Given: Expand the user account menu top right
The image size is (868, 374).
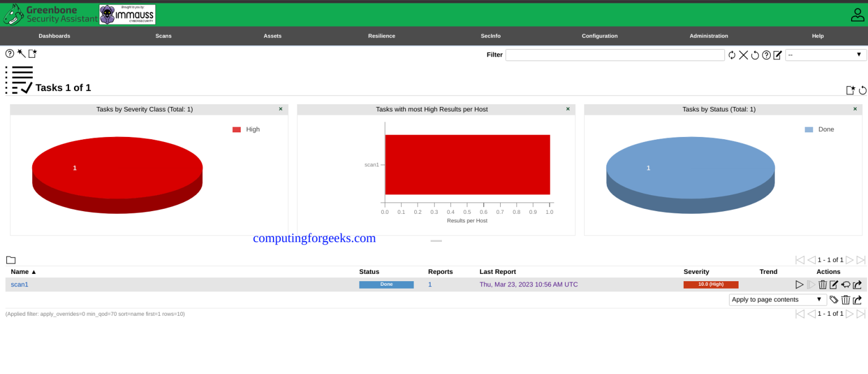Looking at the screenshot, I should pos(857,14).
